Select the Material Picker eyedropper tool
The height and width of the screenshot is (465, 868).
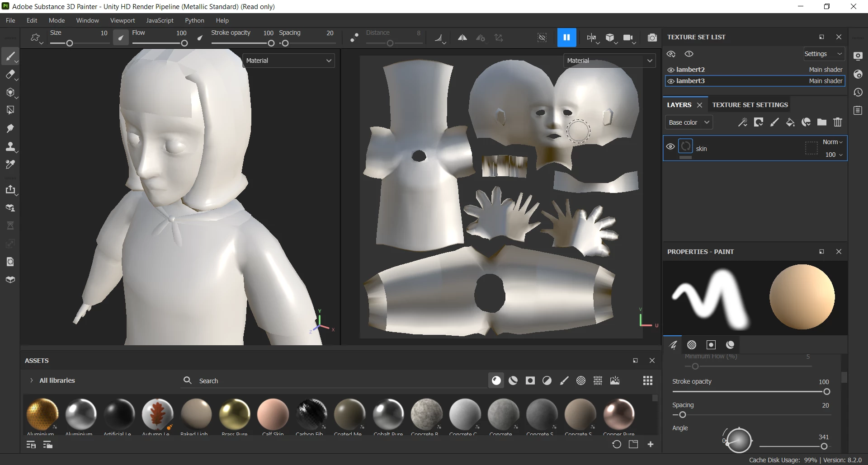[x=10, y=164]
